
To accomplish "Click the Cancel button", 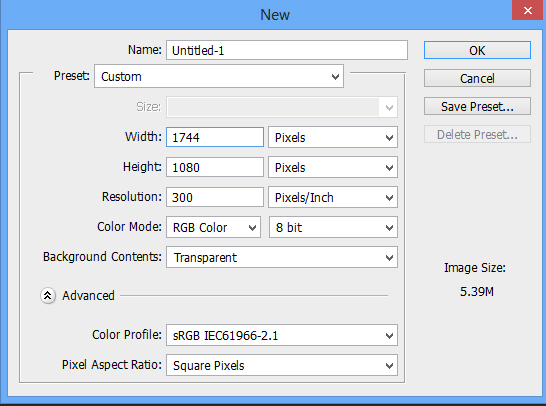I will (x=477, y=78).
